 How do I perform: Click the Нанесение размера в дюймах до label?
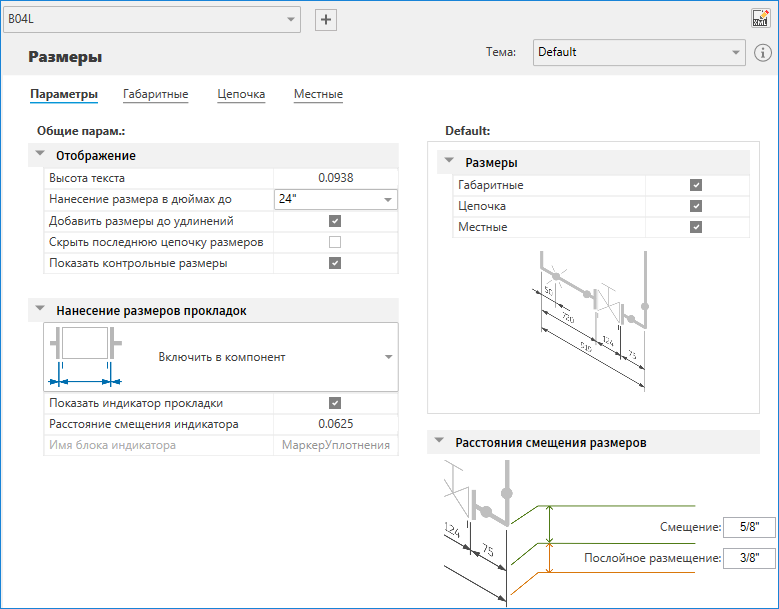coord(140,199)
